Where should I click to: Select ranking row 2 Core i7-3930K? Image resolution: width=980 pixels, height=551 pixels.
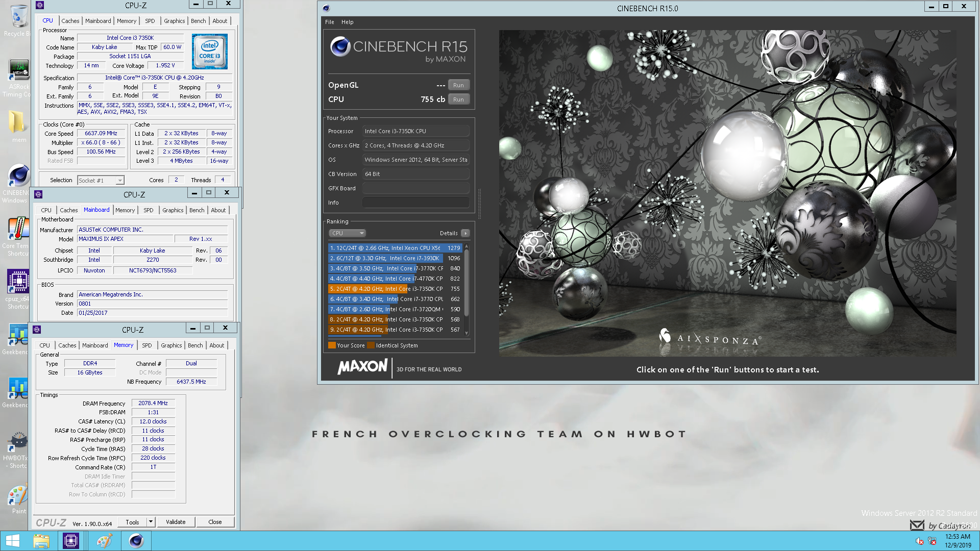click(x=395, y=258)
